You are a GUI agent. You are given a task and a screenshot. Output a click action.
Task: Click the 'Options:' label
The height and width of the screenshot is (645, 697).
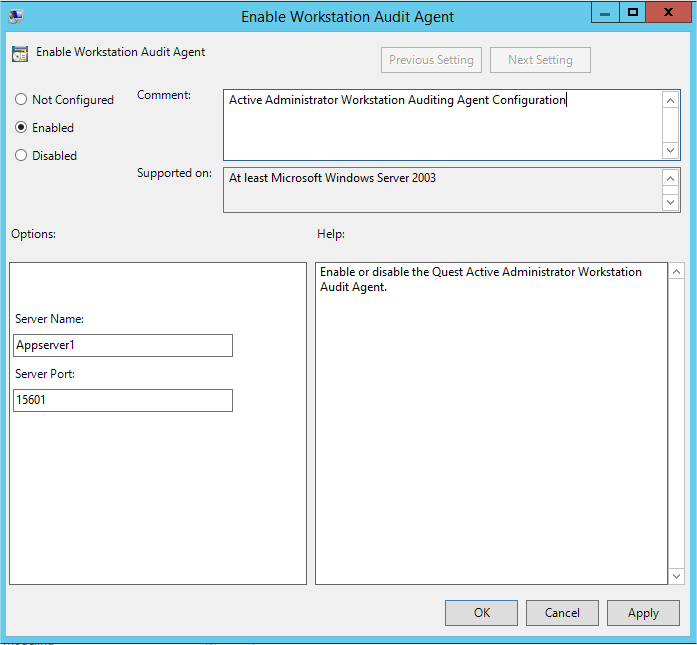[33, 234]
